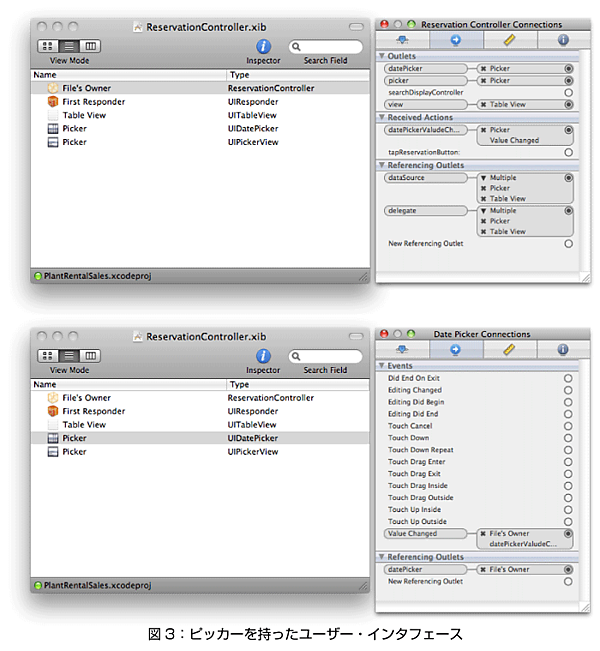Disconnect Table View from dataSource using x
The width and height of the screenshot is (600, 651).
(483, 199)
